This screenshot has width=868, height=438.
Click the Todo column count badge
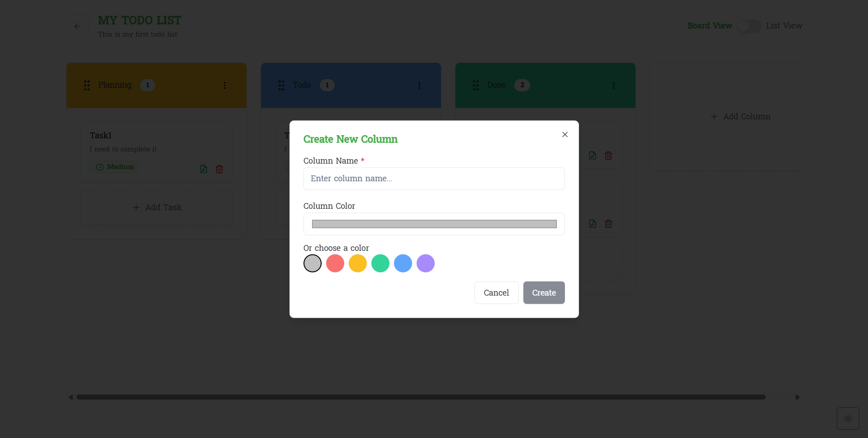coord(327,85)
